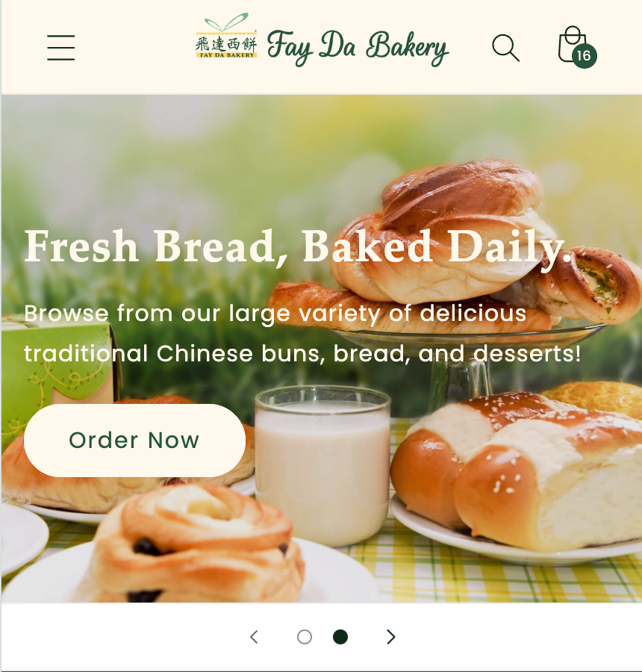The image size is (642, 672).
Task: Click the Fresh Bread, Baked Daily heading
Action: click(297, 246)
